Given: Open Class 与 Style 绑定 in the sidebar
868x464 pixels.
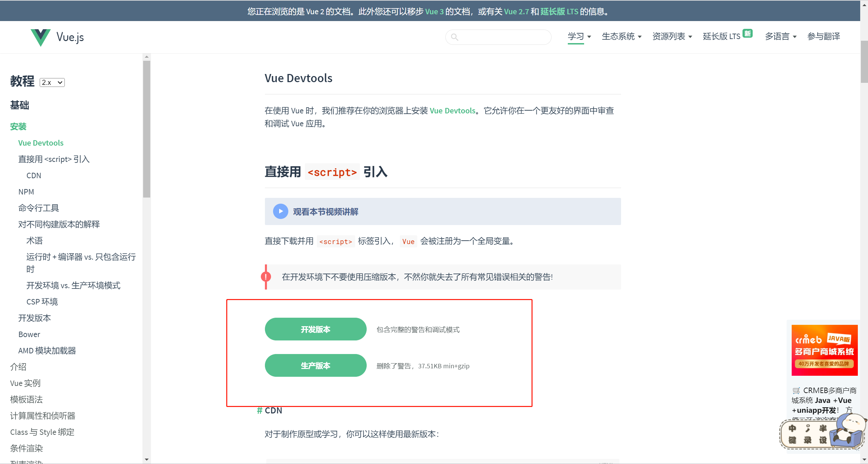Looking at the screenshot, I should click(42, 432).
